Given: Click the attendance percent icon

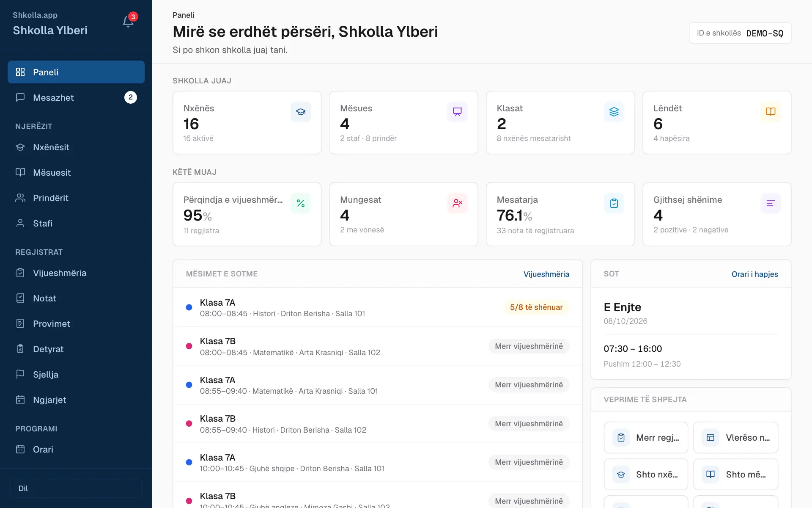Looking at the screenshot, I should point(301,203).
